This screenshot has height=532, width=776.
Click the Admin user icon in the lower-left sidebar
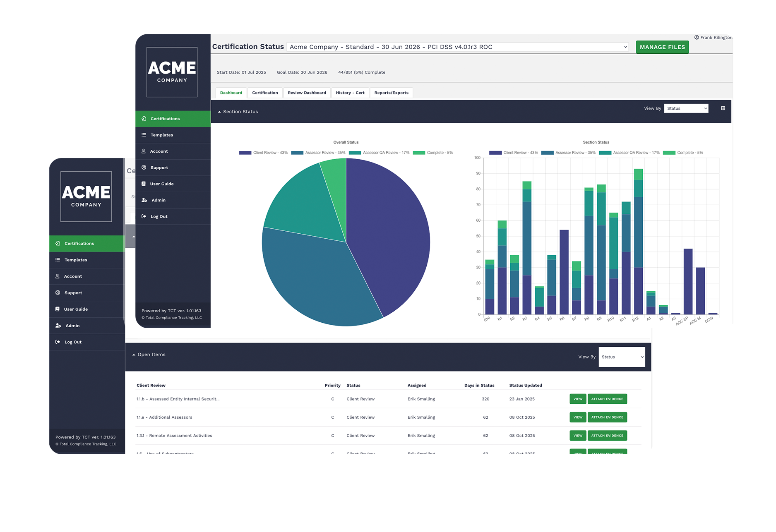(58, 326)
